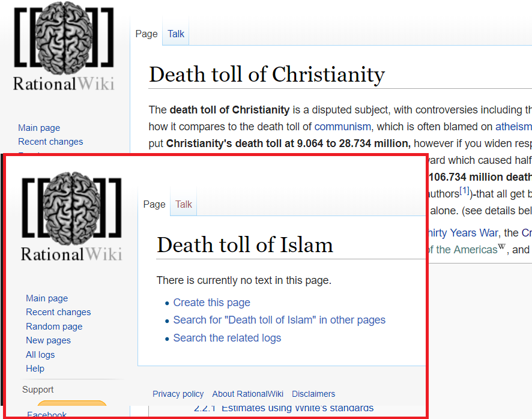532x419 pixels.
Task: Search for "Death toll of Islam" in other pages
Action: [279, 320]
